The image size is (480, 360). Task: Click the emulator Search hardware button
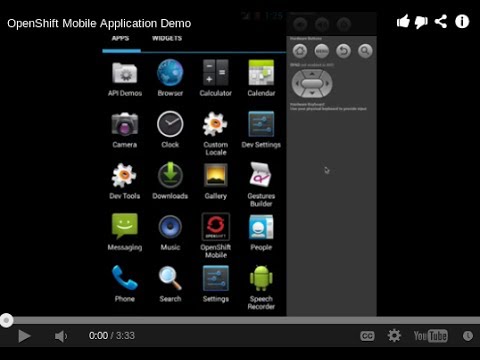[365, 51]
